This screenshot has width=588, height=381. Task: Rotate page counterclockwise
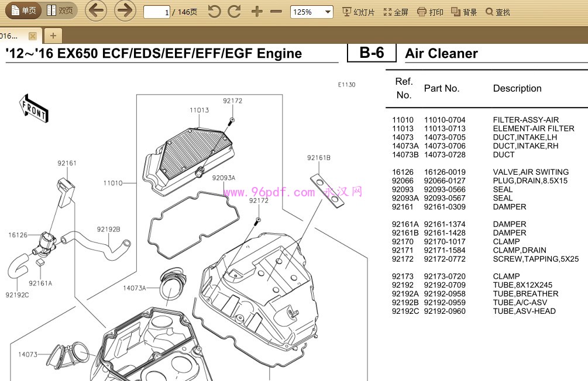(214, 12)
